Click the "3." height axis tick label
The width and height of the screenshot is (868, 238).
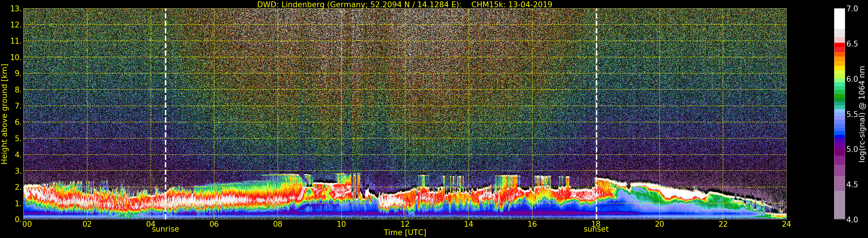tap(18, 171)
